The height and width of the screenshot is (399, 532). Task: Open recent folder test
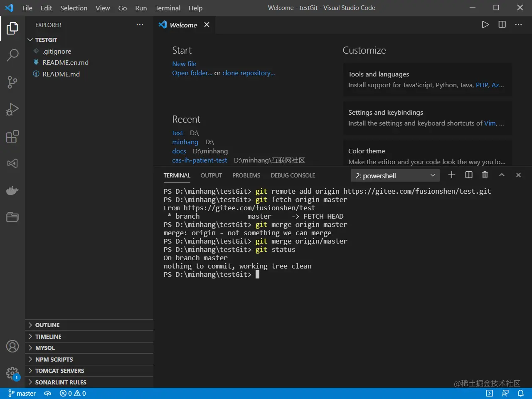pos(177,133)
